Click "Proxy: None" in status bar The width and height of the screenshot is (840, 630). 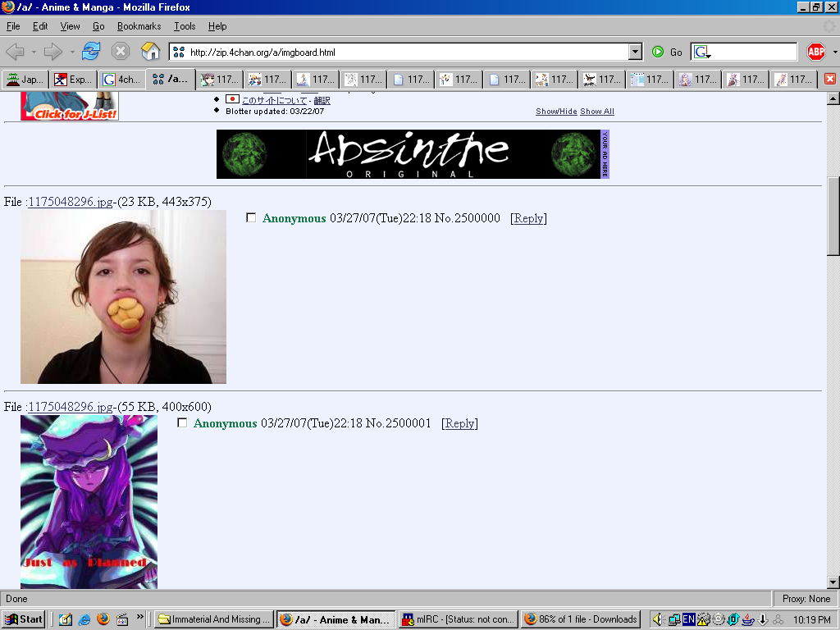(x=806, y=599)
